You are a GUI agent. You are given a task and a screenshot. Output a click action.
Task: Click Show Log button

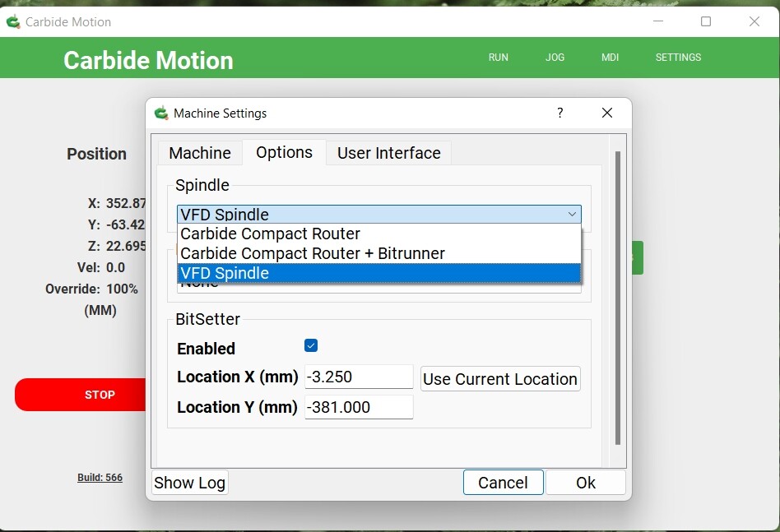[x=189, y=483]
